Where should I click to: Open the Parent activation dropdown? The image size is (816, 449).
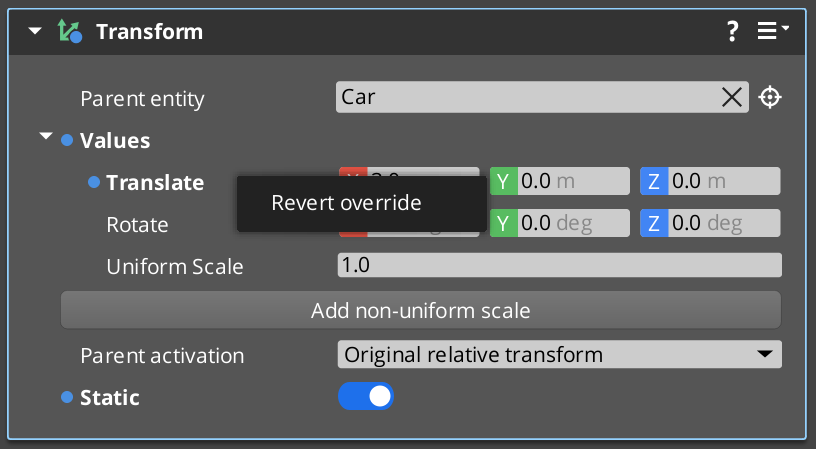tap(559, 355)
